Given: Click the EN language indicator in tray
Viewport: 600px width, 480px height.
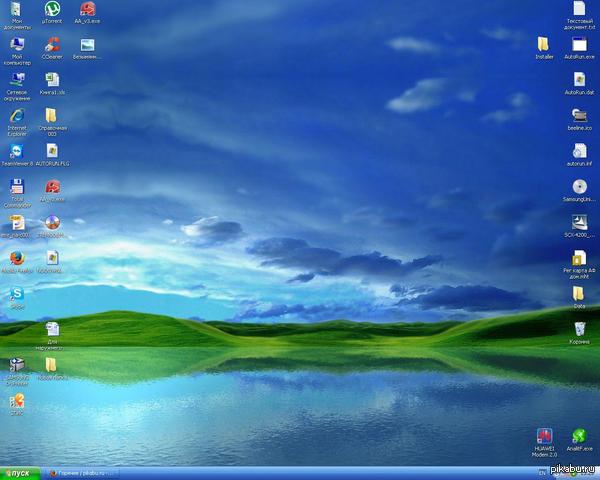Looking at the screenshot, I should [x=541, y=473].
